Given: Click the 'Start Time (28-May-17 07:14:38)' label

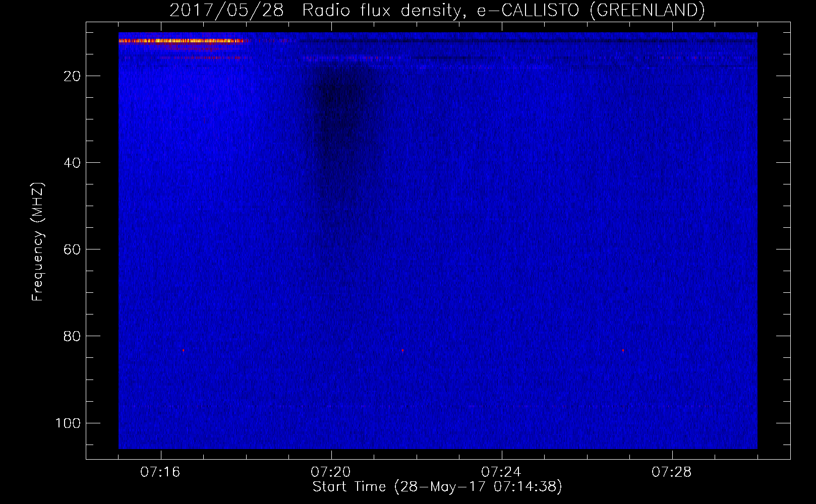Looking at the screenshot, I should coord(437,487).
